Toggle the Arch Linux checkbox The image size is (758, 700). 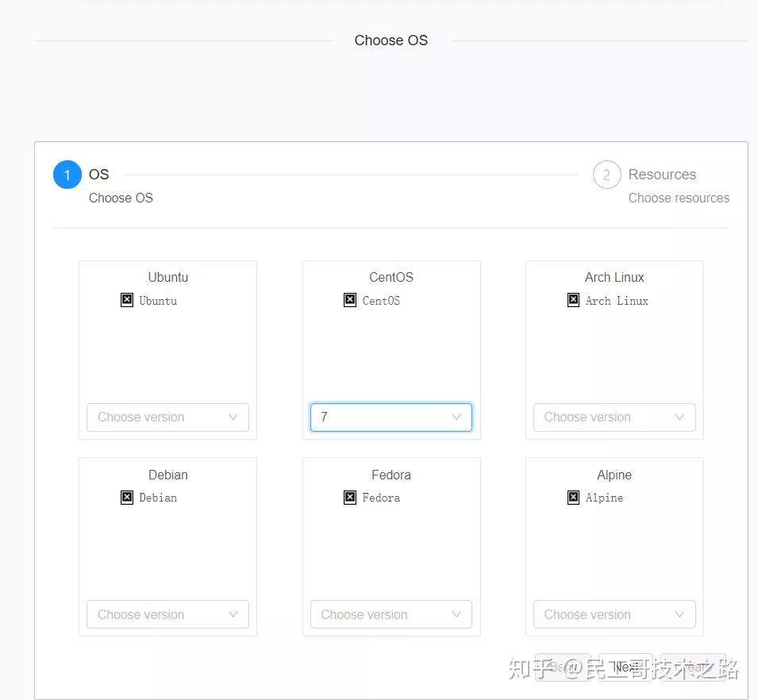click(x=574, y=300)
